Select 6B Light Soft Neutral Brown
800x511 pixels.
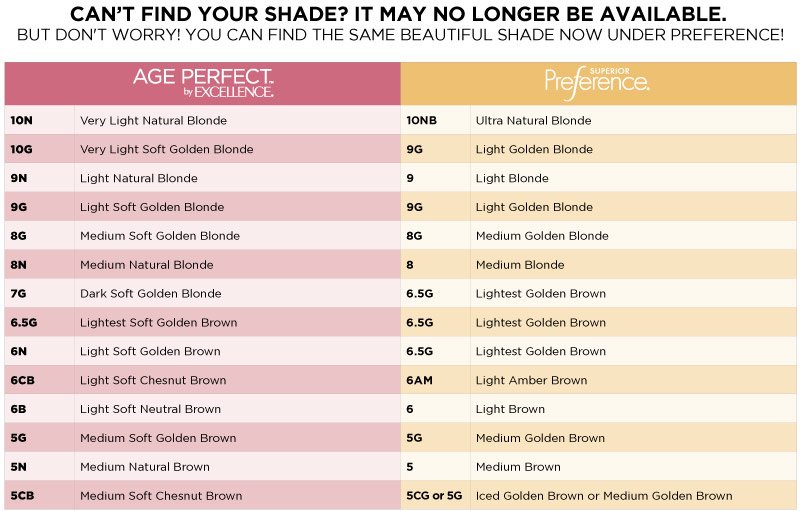pos(203,409)
